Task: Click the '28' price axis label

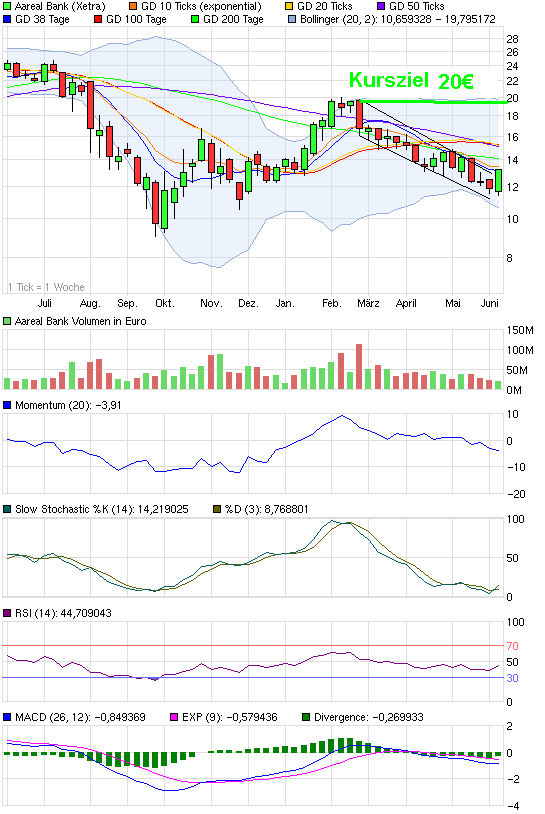Action: coord(512,39)
